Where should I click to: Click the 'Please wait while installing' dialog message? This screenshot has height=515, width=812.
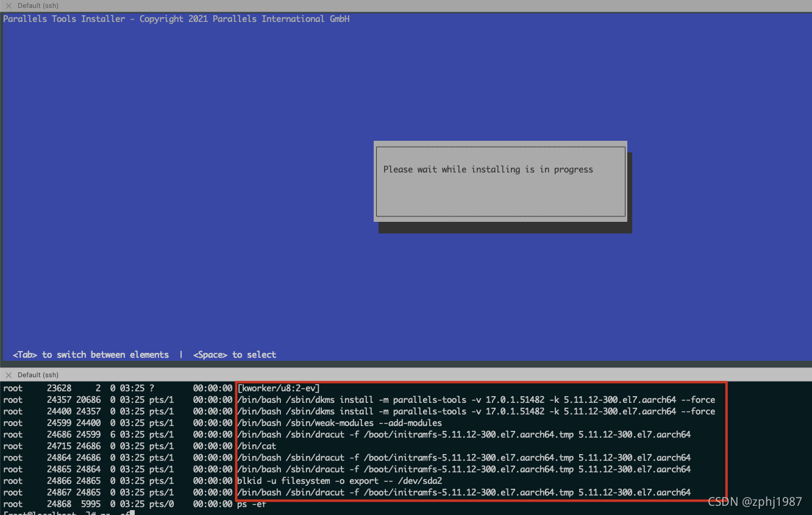(488, 169)
